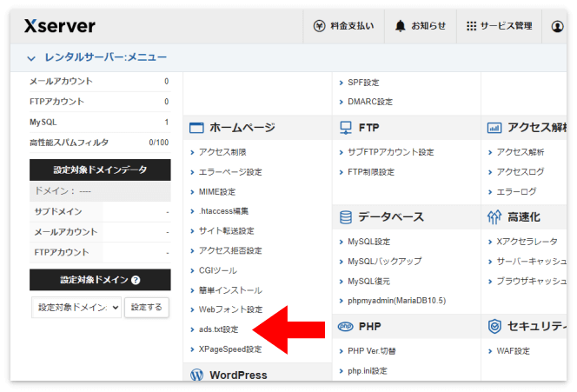This screenshot has width=577, height=392.
Task: Open アクセス制限 link
Action: pyautogui.click(x=222, y=152)
